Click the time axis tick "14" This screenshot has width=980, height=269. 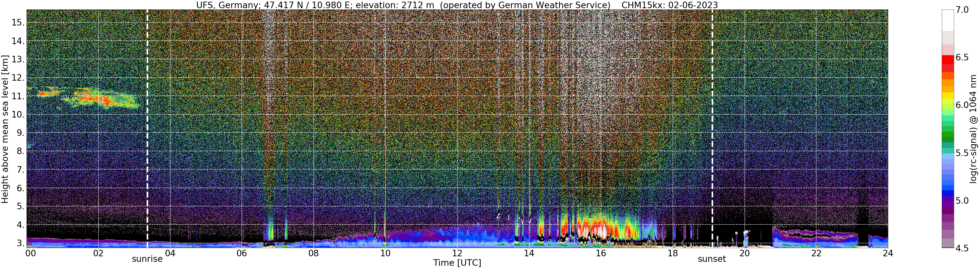click(x=529, y=253)
